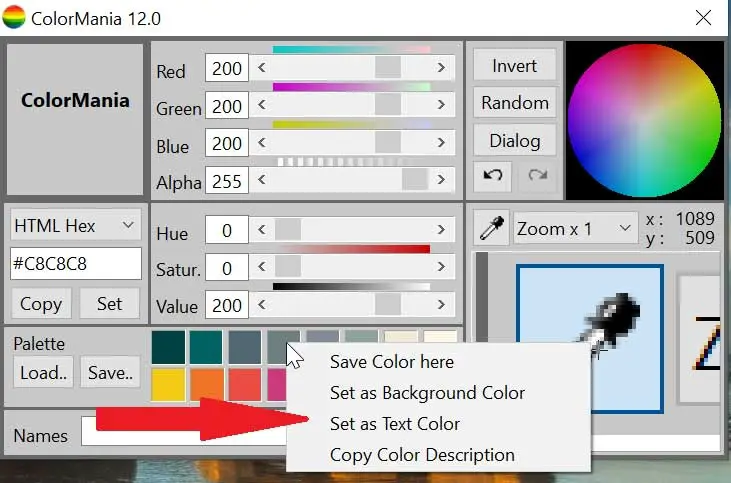This screenshot has height=483, width=731.
Task: Click the color wheel
Action: point(643,118)
